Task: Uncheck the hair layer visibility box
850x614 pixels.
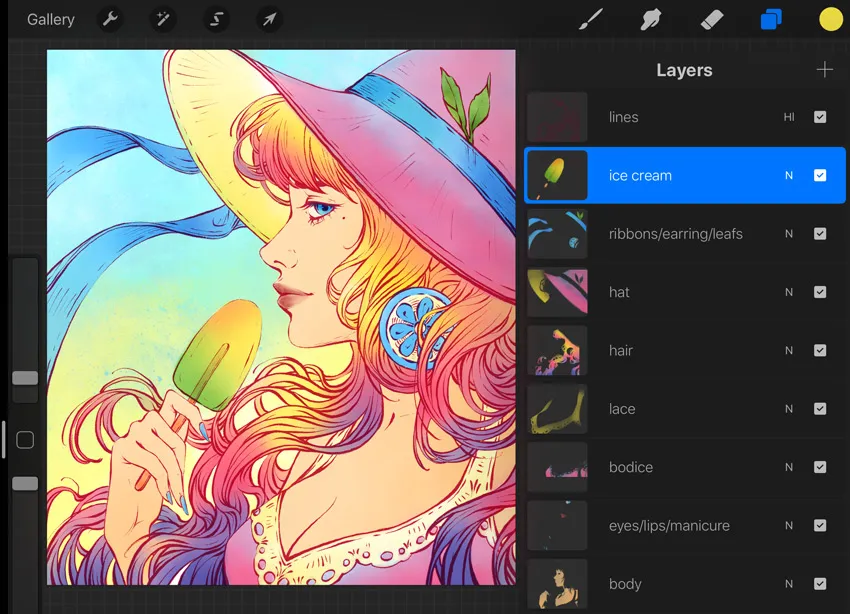Action: 820,351
